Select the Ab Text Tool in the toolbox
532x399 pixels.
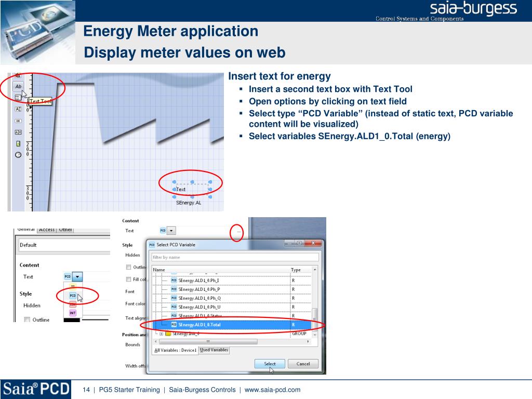click(18, 87)
